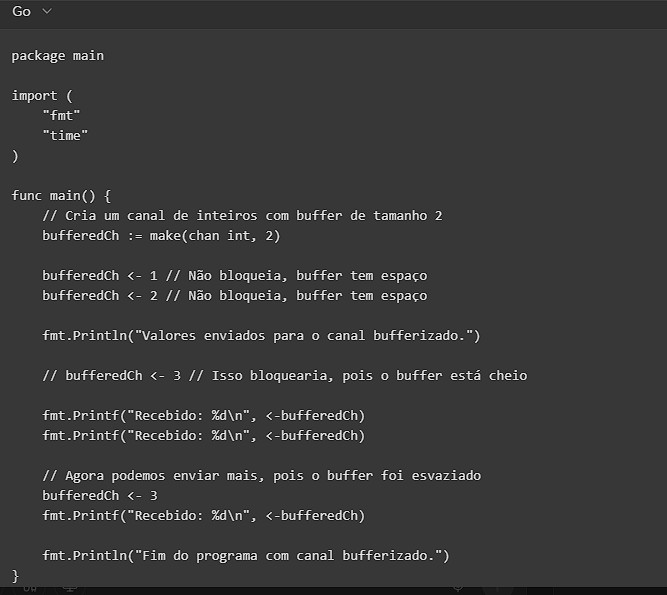Click the "Fim do programa" Println line

[246, 555]
